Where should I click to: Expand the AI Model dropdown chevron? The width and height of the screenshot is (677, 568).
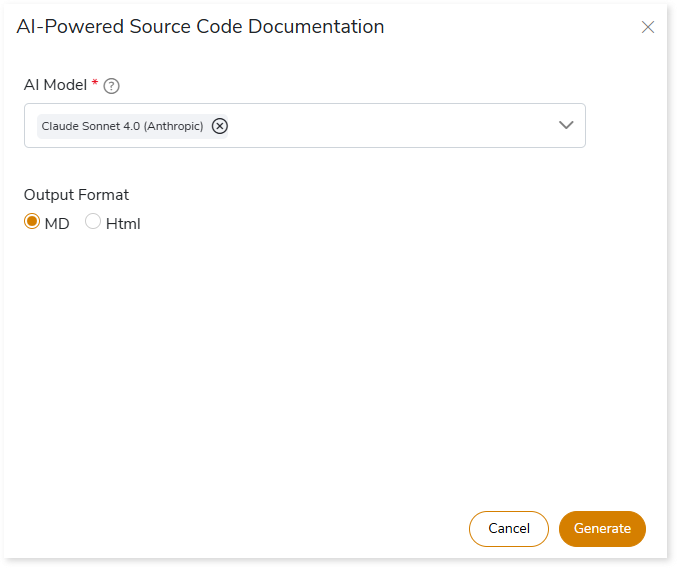[566, 125]
